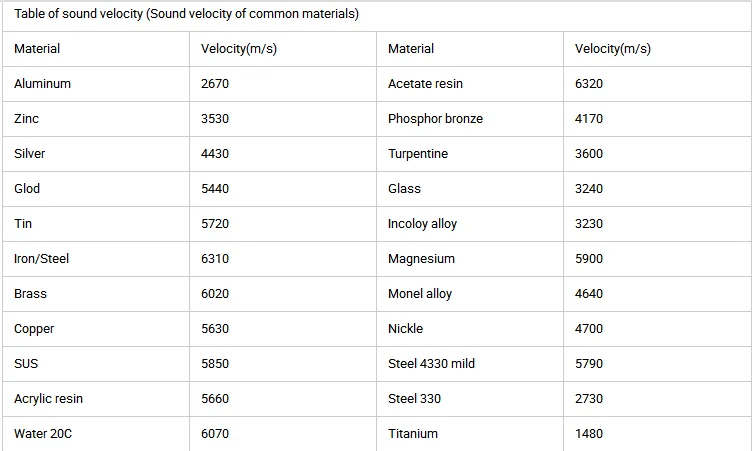The image size is (752, 451).
Task: Click the Steel 4330 mild cell
Action: point(431,364)
